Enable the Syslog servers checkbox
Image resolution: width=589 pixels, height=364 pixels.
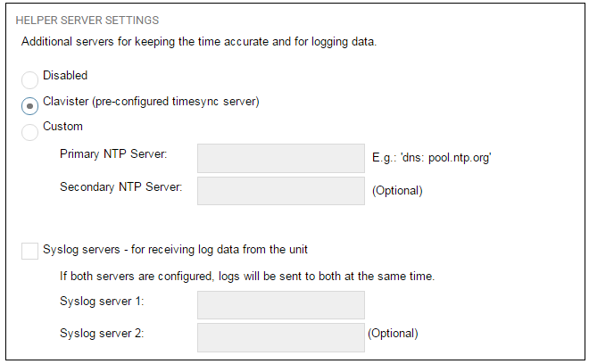(x=30, y=251)
